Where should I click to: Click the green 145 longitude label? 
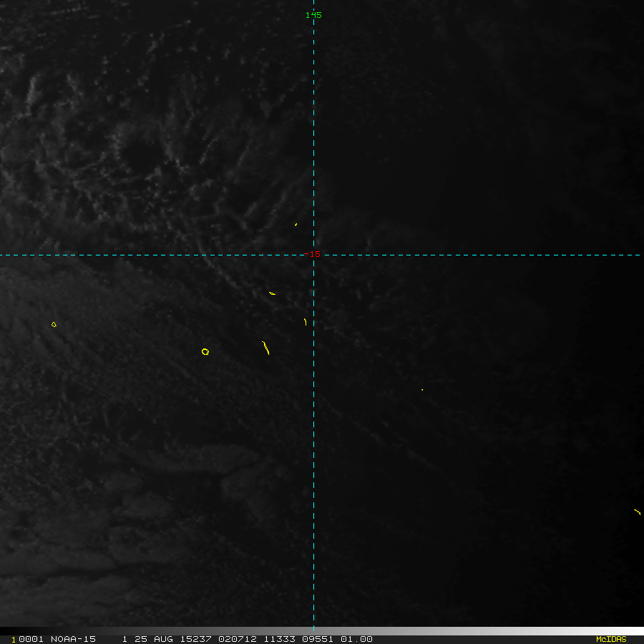pyautogui.click(x=313, y=15)
